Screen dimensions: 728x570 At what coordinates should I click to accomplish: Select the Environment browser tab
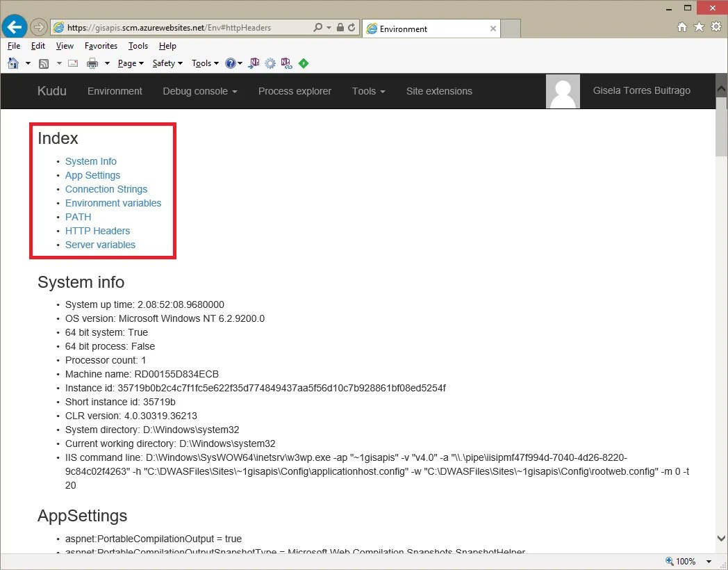431,28
